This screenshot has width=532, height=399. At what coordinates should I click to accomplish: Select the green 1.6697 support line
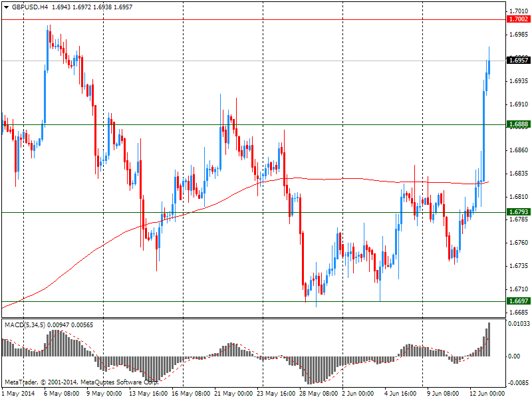[x=253, y=301]
